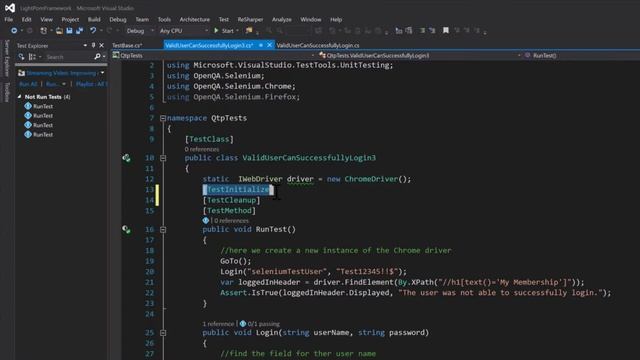Click the [TestMethod] attribute on line 15

tap(229, 211)
